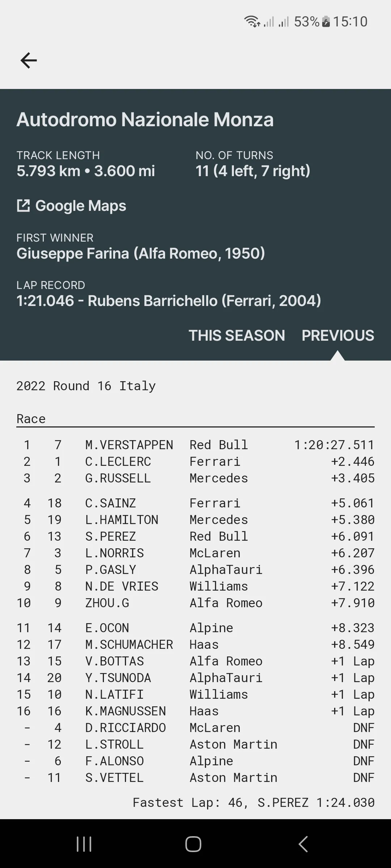Tap the first winner Giuseppe Farina text
Viewport: 391px width, 868px height.
[x=141, y=254]
